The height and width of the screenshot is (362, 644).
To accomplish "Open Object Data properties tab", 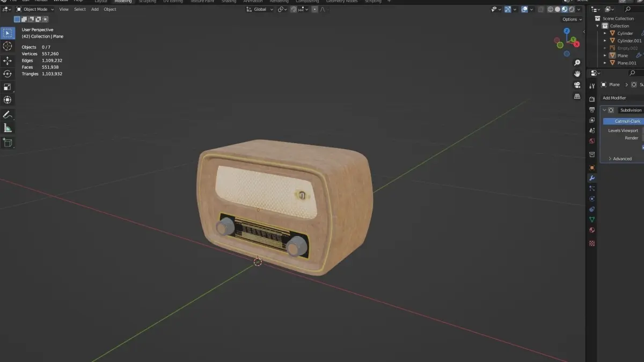I will [x=592, y=219].
